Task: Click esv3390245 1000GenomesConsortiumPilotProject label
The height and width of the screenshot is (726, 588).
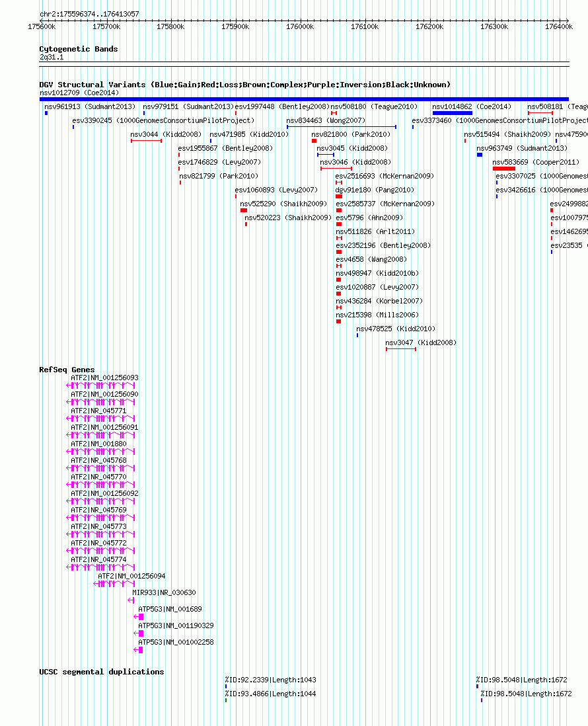Action: coord(163,120)
